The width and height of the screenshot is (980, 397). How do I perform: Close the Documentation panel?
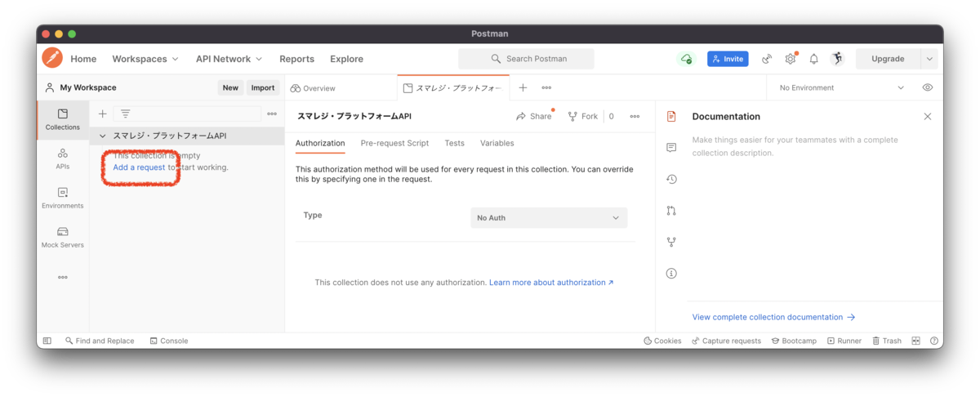coord(928,117)
